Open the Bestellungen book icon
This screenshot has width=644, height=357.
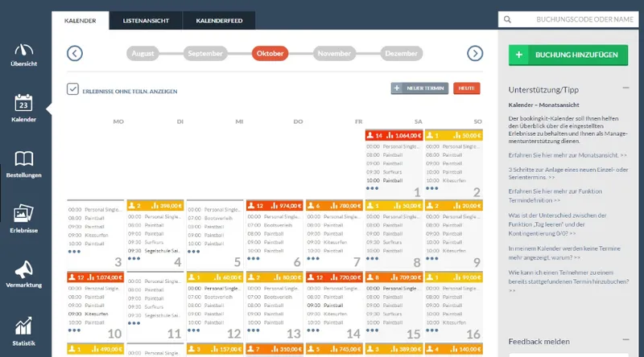pos(24,159)
